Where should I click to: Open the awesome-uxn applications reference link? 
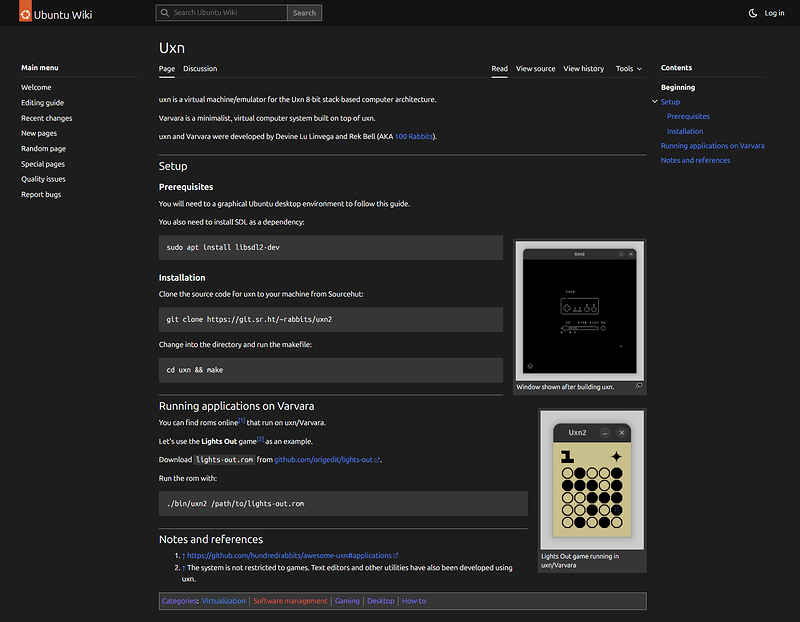click(x=289, y=556)
